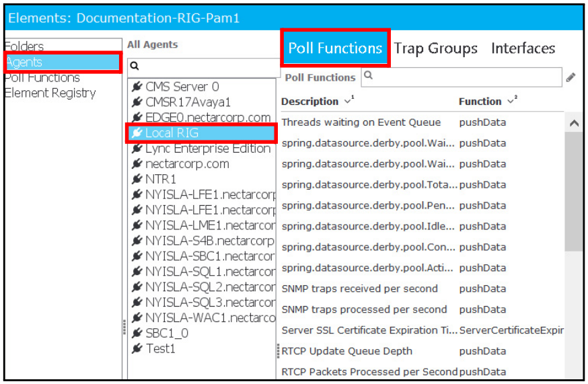Screen dimensions: 588x384
Task: Select the NYISLA-SBC1 agent
Action: coord(202,256)
